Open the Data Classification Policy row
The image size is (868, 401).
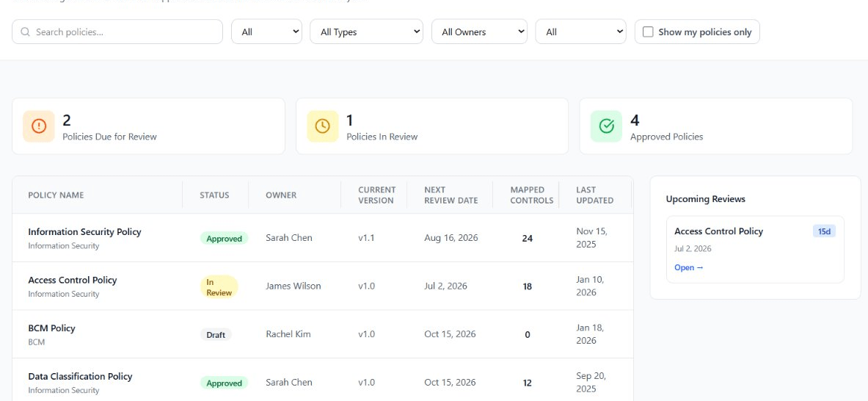(323, 382)
